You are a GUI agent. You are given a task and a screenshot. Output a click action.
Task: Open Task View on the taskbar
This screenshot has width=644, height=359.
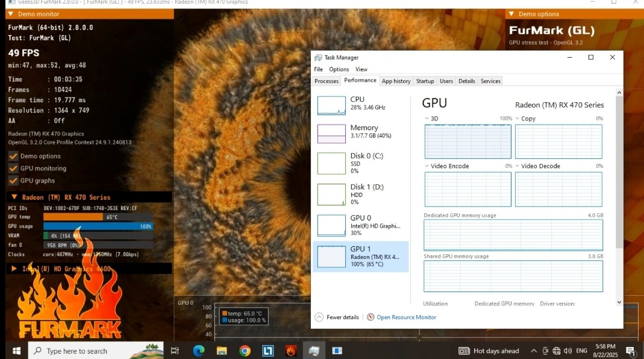coord(175,351)
